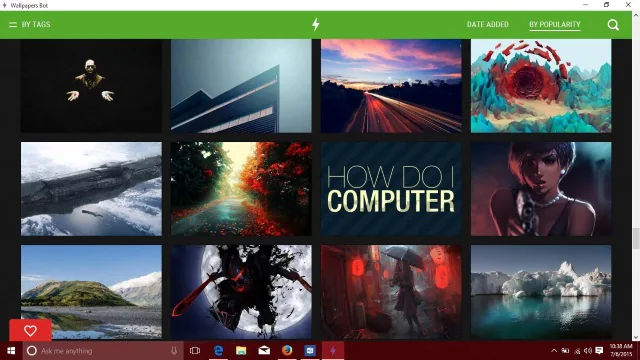
Task: Open the red autumn forest road wallpaper
Action: [x=241, y=189]
